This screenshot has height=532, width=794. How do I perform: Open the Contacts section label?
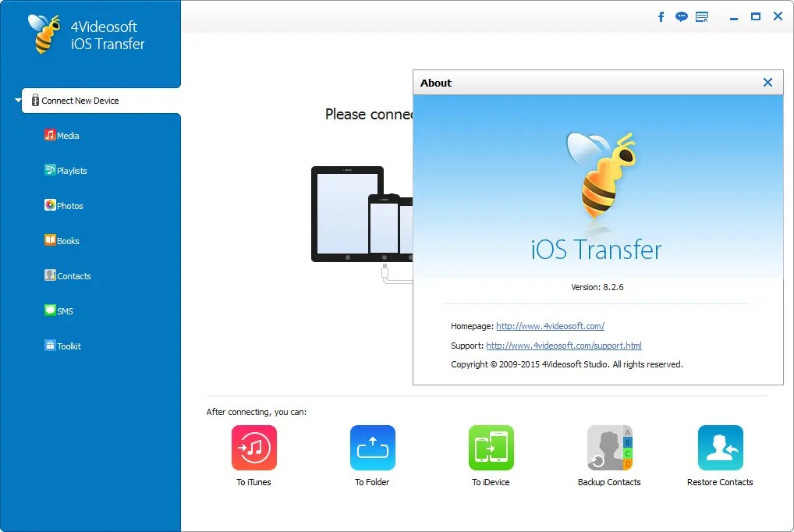[74, 276]
